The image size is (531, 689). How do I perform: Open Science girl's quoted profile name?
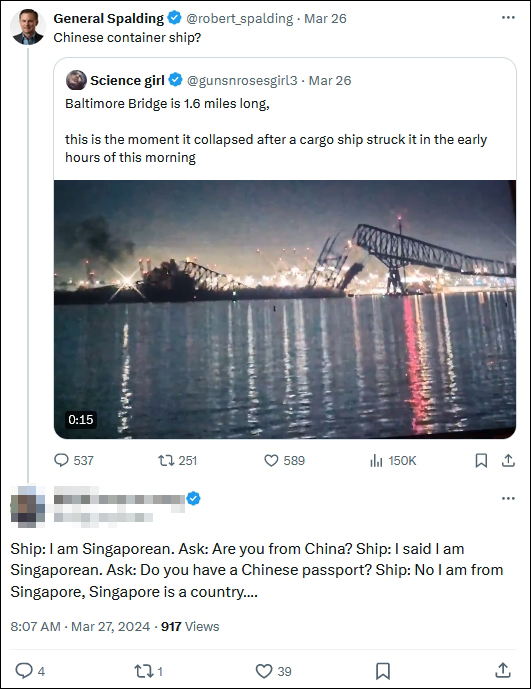pos(127,80)
